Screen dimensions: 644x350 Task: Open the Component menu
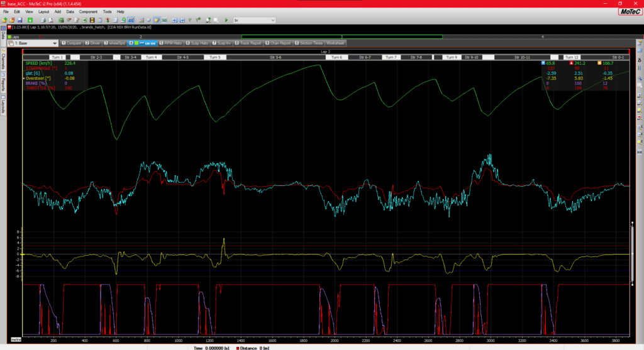click(88, 12)
